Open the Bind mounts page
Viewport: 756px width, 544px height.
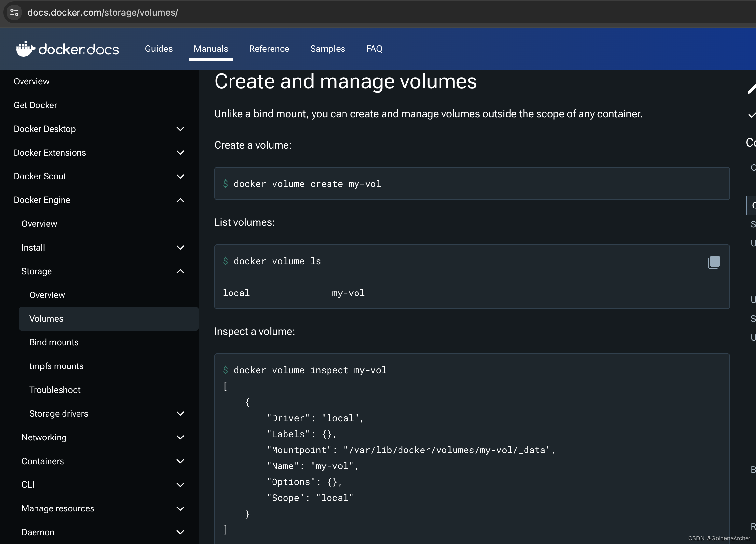pyautogui.click(x=54, y=342)
